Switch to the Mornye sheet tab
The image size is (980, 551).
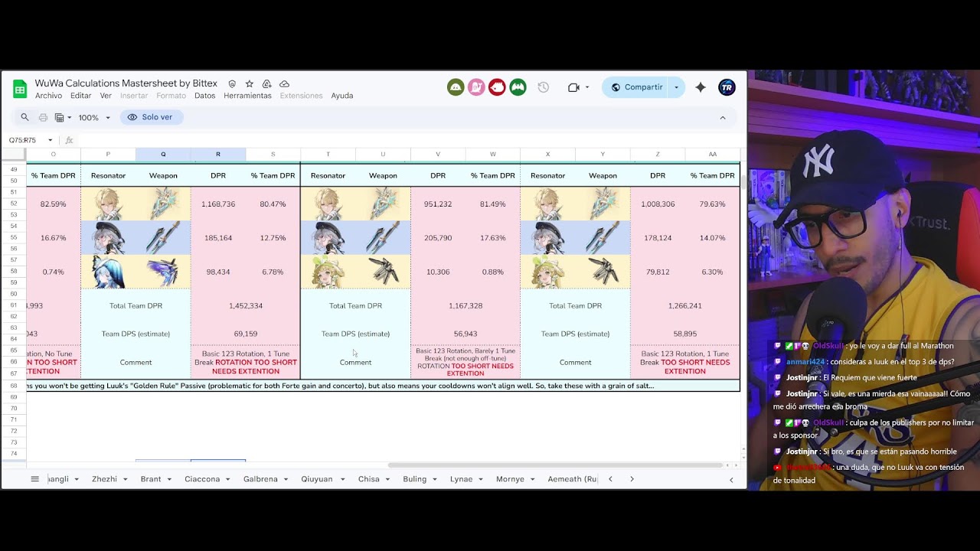tap(510, 479)
